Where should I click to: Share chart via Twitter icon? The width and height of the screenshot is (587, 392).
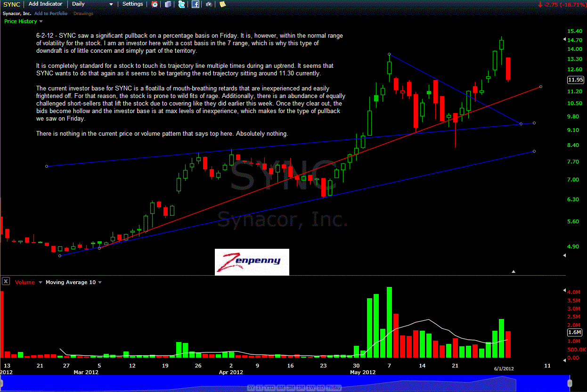(182, 4)
